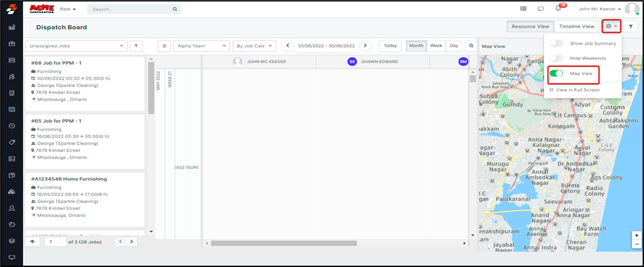Select the JOHN MC KEEVER resource column
This screenshot has height=267, width=644.
[259, 62]
